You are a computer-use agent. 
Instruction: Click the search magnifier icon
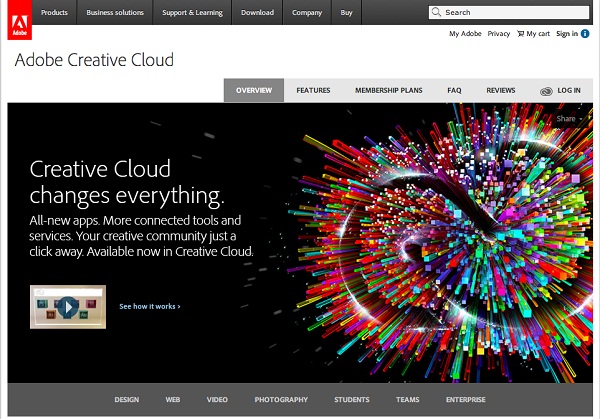[437, 13]
